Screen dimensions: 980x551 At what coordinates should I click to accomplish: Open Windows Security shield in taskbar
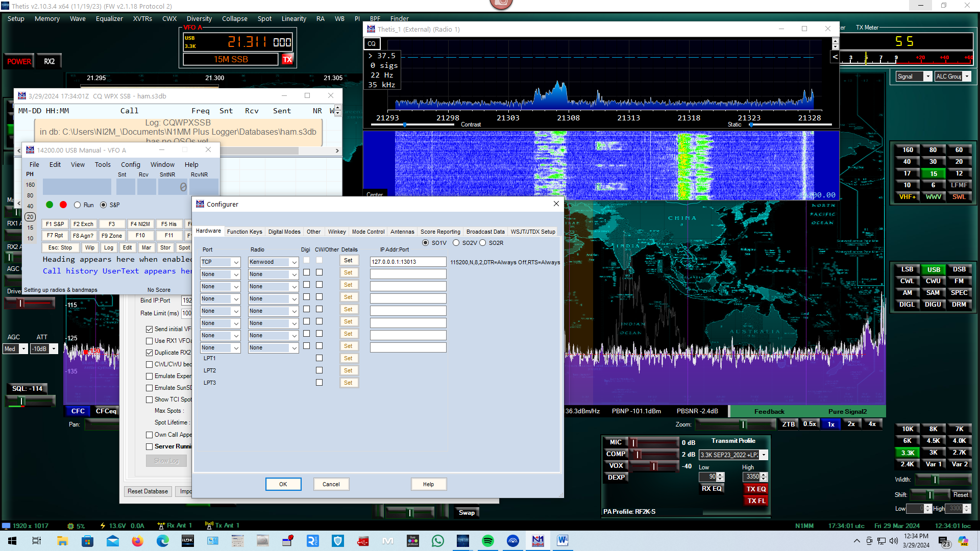click(337, 541)
